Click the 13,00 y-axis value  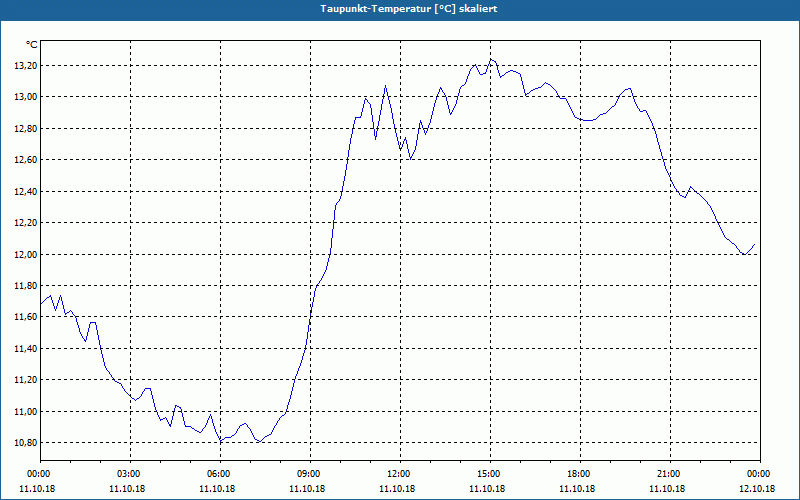(x=25, y=97)
